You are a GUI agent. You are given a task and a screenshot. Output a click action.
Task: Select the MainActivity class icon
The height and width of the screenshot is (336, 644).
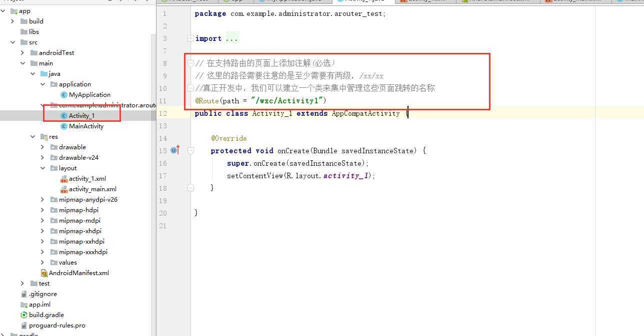(x=63, y=126)
